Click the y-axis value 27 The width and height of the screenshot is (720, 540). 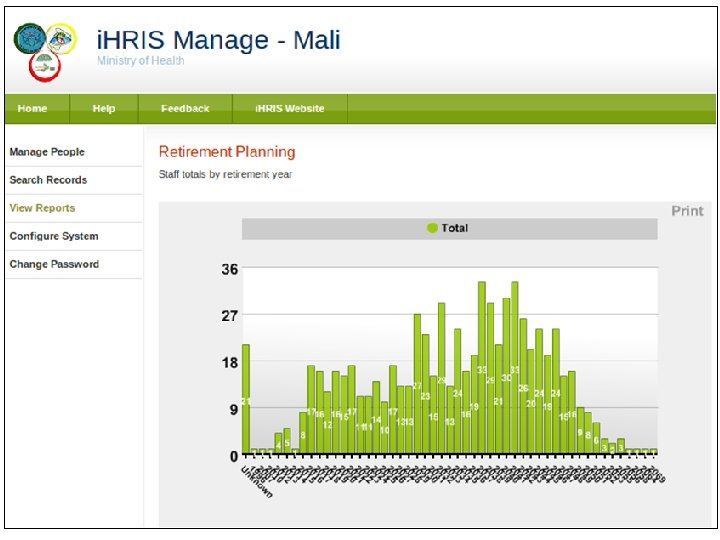point(230,316)
